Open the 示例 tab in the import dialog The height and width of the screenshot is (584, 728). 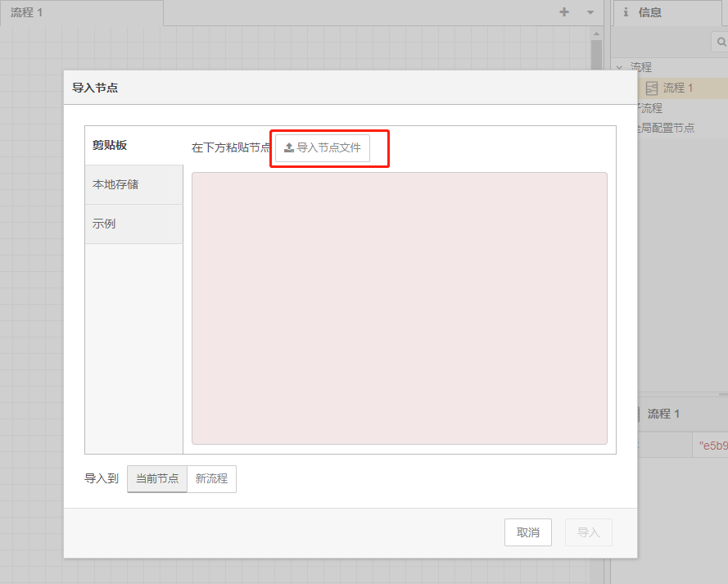point(103,223)
